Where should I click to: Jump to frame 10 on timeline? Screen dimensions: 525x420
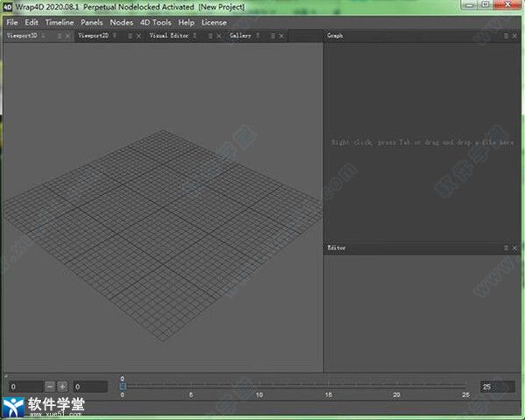260,395
